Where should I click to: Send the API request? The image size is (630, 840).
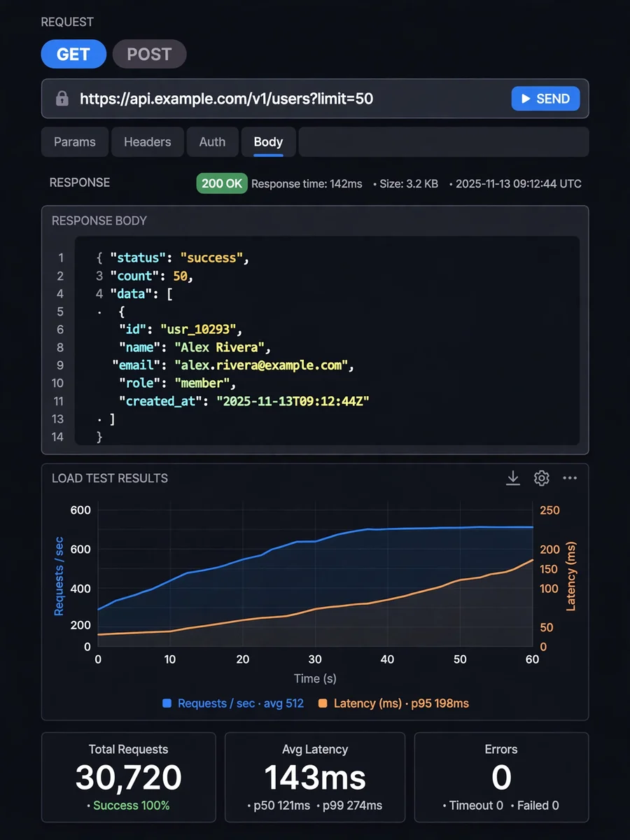545,99
